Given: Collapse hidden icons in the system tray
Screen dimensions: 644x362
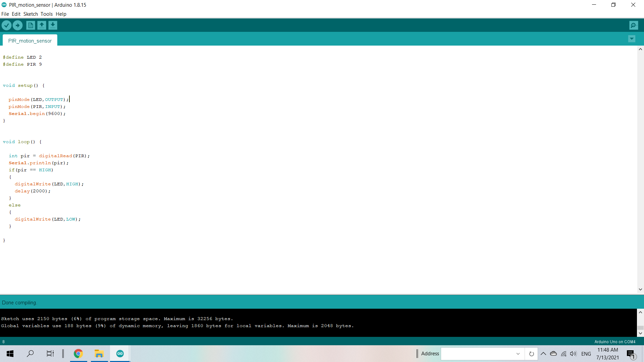Looking at the screenshot, I should point(543,353).
